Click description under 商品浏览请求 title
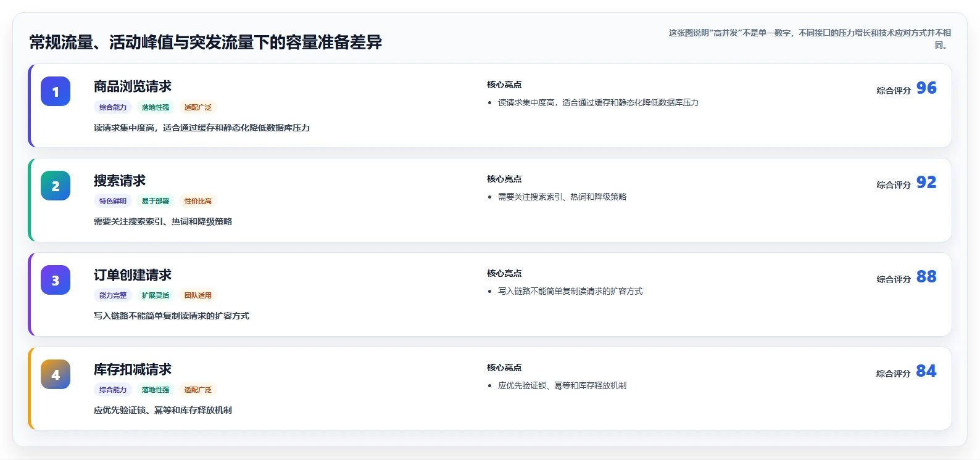 (x=202, y=128)
